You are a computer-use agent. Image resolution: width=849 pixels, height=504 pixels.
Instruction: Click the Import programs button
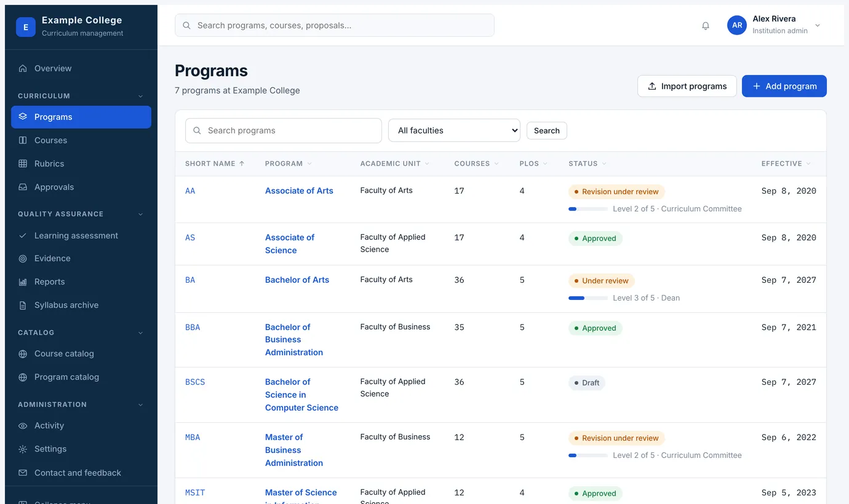point(687,86)
